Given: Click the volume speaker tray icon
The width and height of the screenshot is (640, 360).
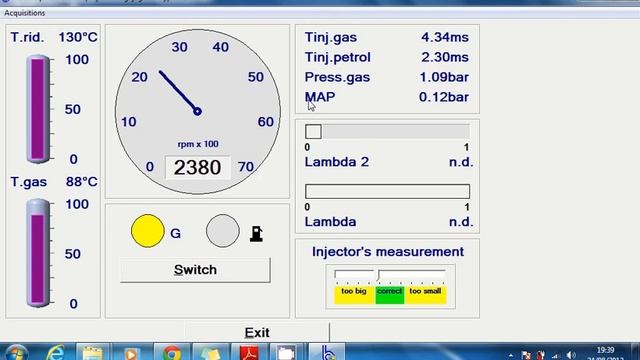Looking at the screenshot, I should coord(571,356).
